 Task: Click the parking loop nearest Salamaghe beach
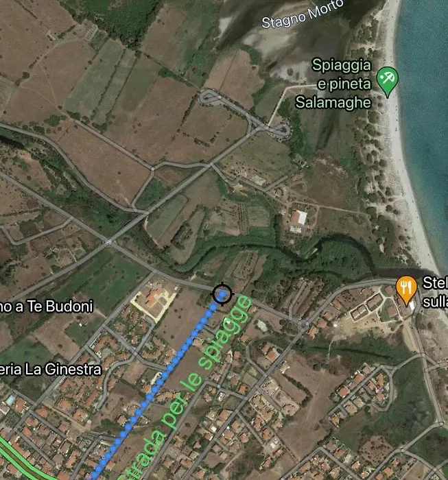point(279,130)
